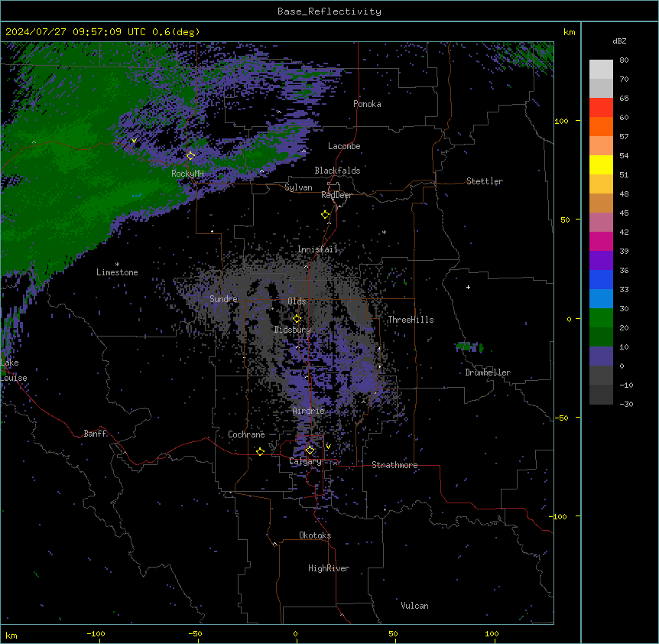Click the Limestone label

117,272
